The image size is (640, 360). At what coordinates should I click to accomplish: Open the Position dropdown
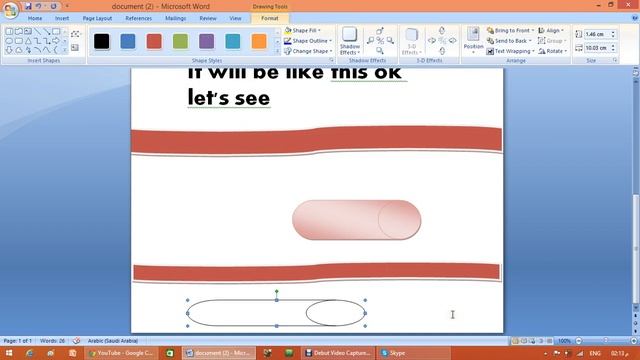point(473,41)
